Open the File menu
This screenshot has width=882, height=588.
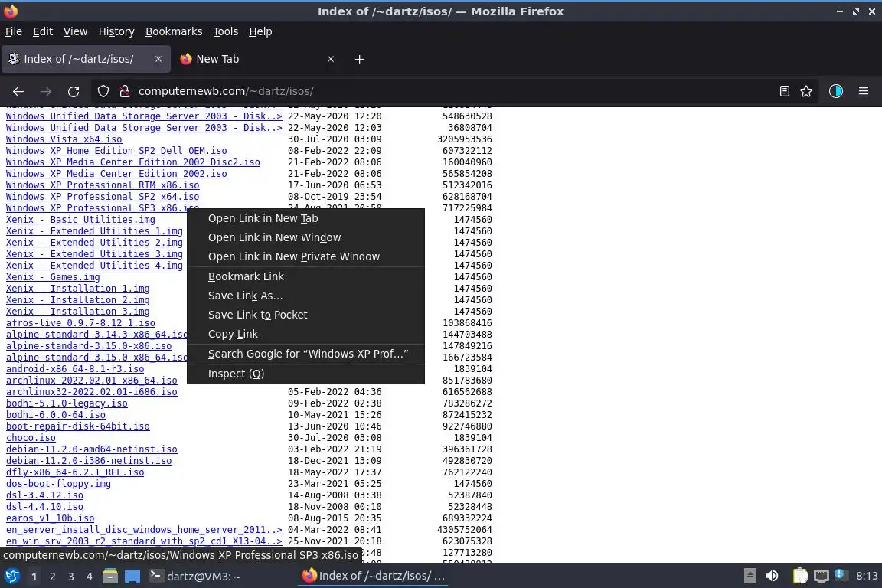14,31
